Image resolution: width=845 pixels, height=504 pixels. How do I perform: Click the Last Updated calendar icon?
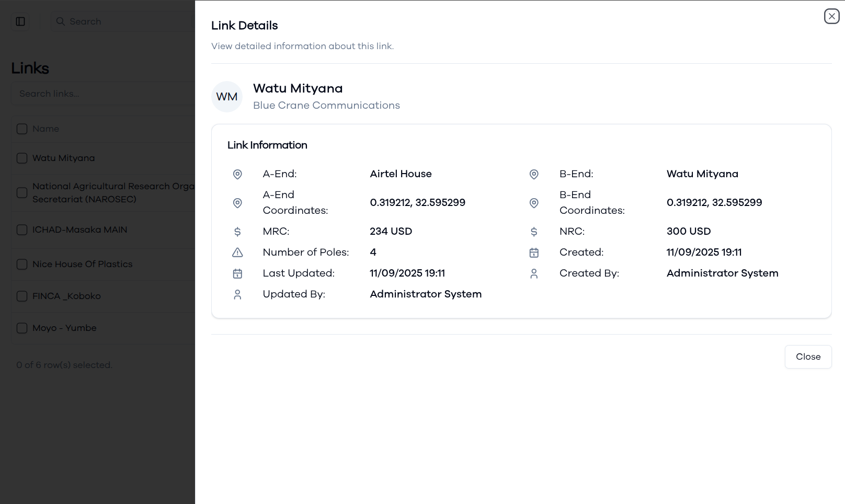coord(237,273)
